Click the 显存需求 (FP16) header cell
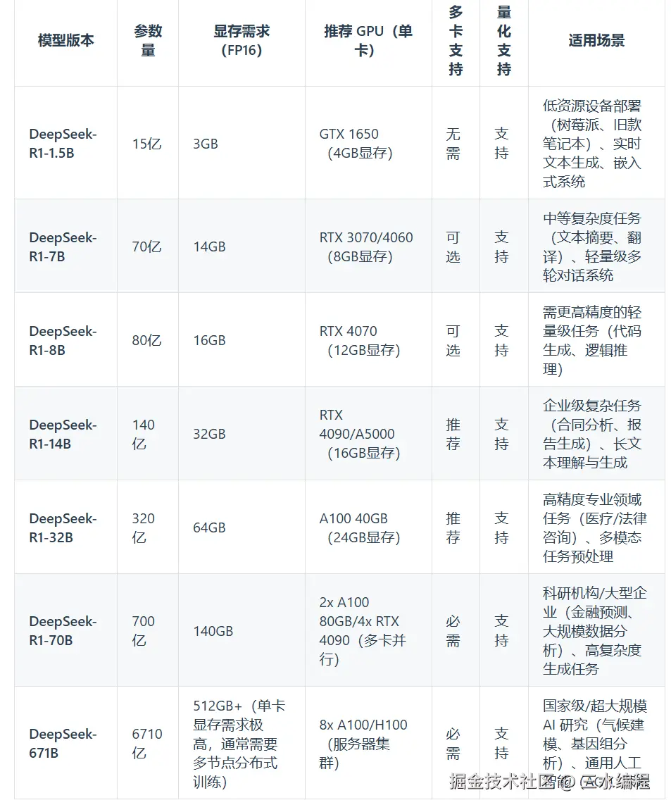671x812 pixels. coord(242,40)
